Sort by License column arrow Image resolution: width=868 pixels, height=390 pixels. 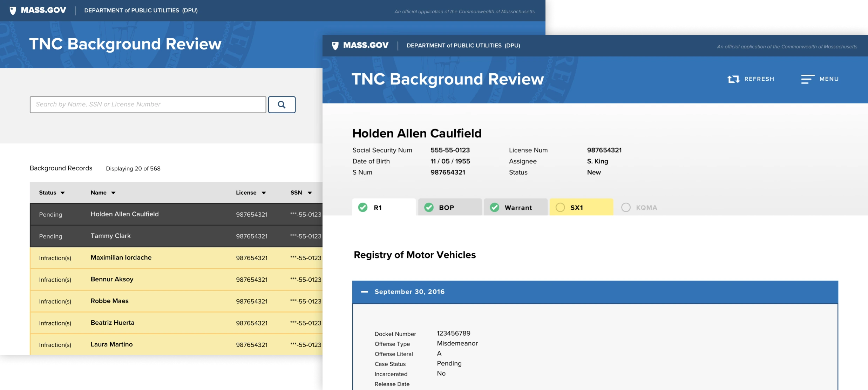[x=264, y=193]
